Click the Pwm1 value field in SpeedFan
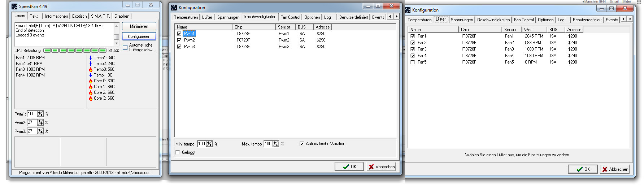 pos(32,114)
